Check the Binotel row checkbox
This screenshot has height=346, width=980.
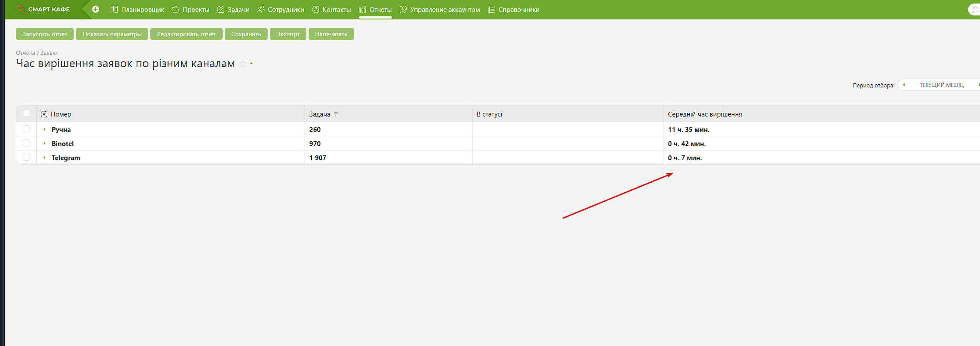click(26, 143)
